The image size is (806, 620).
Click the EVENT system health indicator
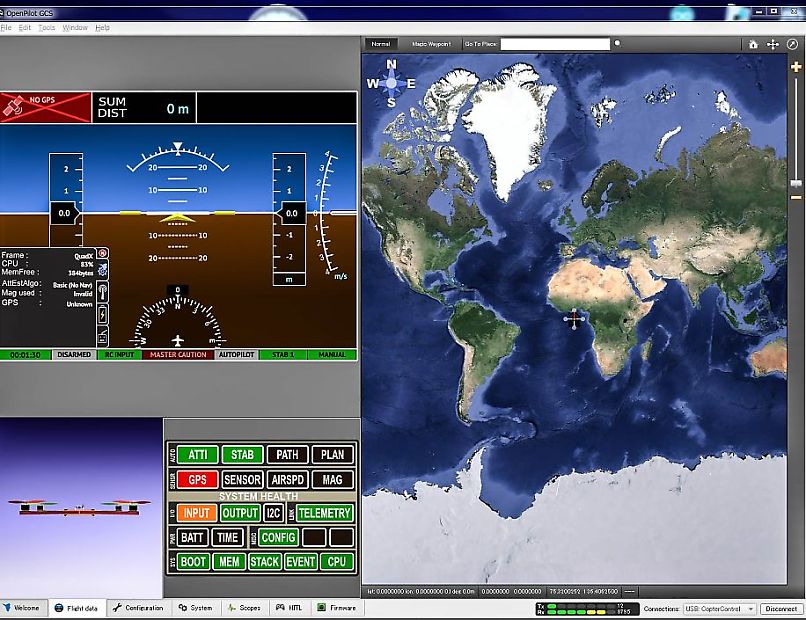tap(301, 562)
